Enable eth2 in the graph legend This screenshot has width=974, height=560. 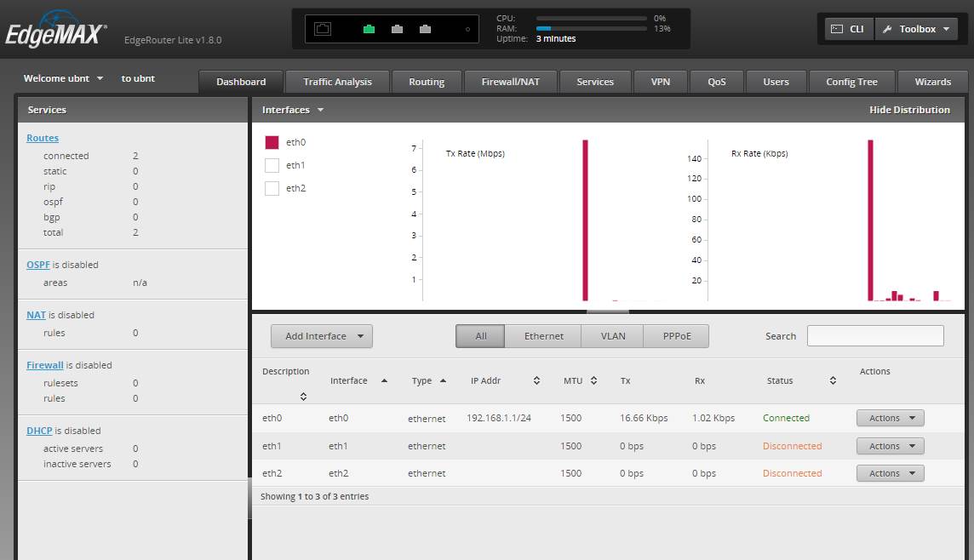click(x=272, y=188)
